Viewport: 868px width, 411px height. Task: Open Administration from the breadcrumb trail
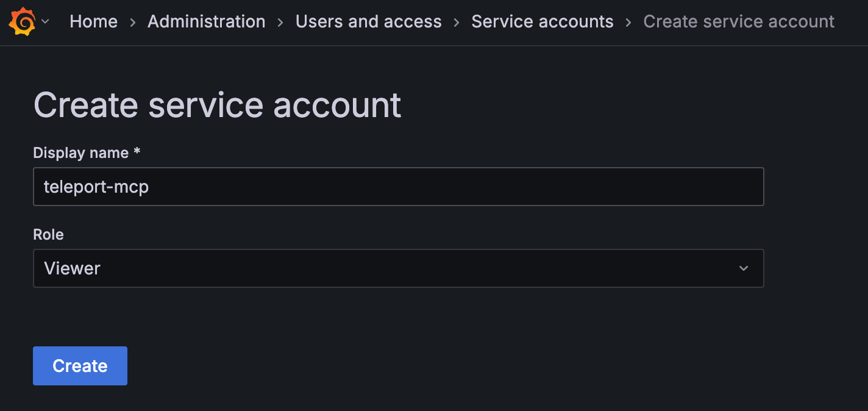tap(206, 21)
